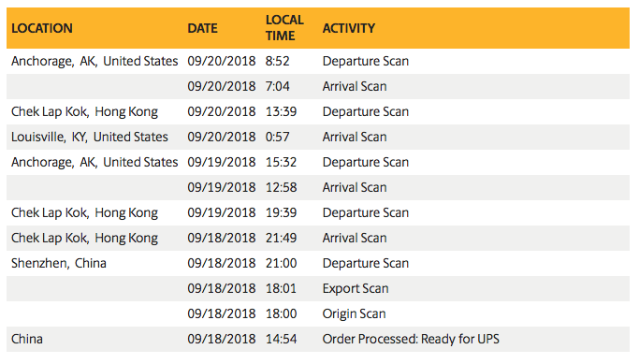
Task: Click the 8:52 local time cell
Action: pyautogui.click(x=278, y=61)
